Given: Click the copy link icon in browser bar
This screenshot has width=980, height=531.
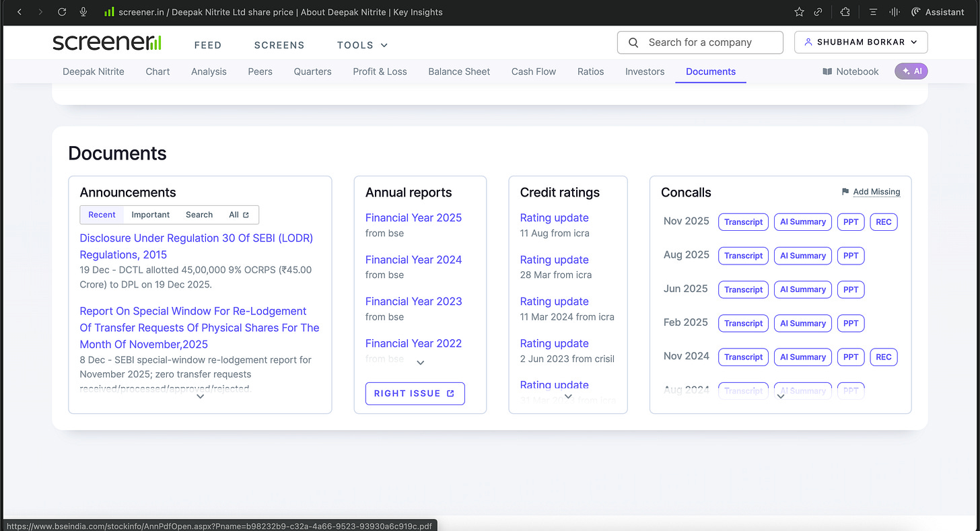Looking at the screenshot, I should pos(818,12).
